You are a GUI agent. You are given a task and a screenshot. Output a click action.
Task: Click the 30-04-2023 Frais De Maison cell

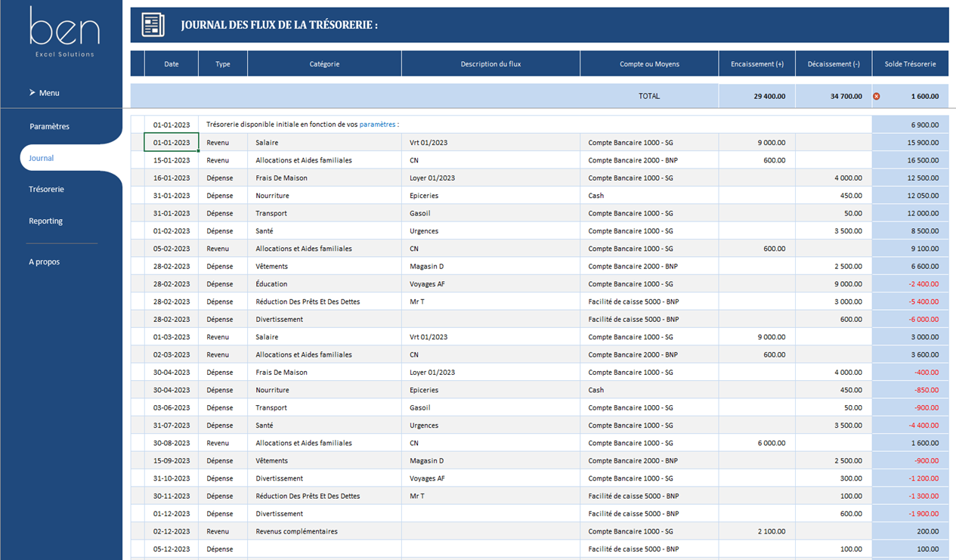tap(324, 372)
